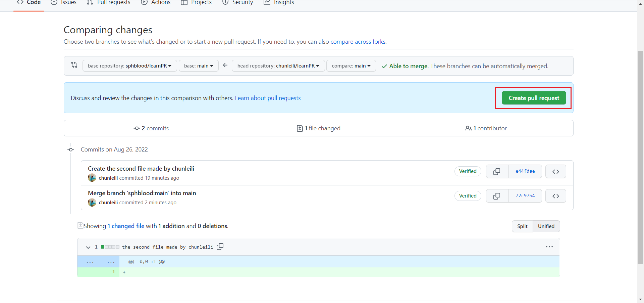Open the Pull requests tab
Screen dimensions: 644x303
coord(108,3)
